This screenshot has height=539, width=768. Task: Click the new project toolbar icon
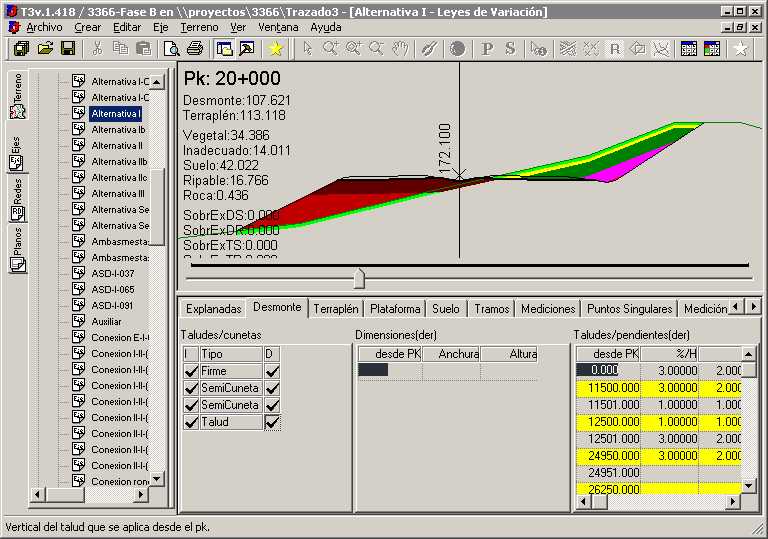(22, 48)
